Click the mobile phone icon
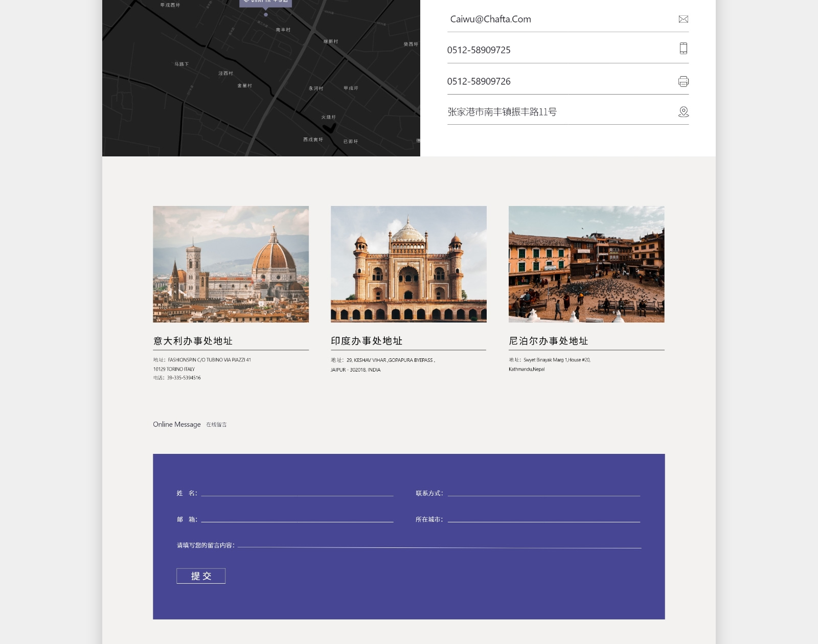This screenshot has width=818, height=644. (683, 49)
